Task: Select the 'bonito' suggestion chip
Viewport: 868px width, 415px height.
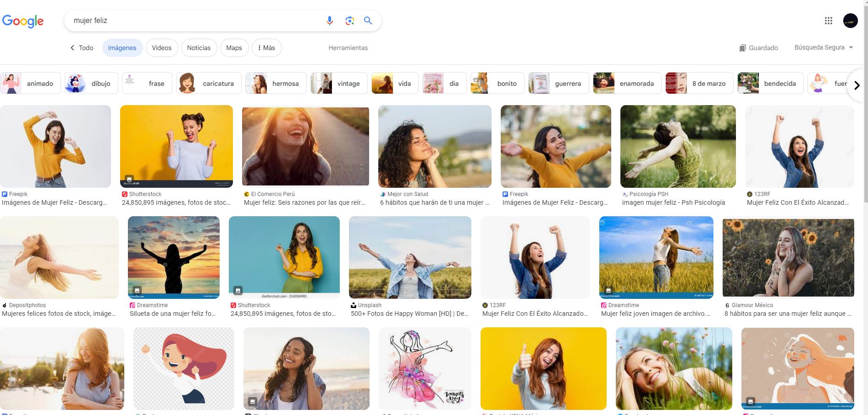Action: [x=497, y=84]
